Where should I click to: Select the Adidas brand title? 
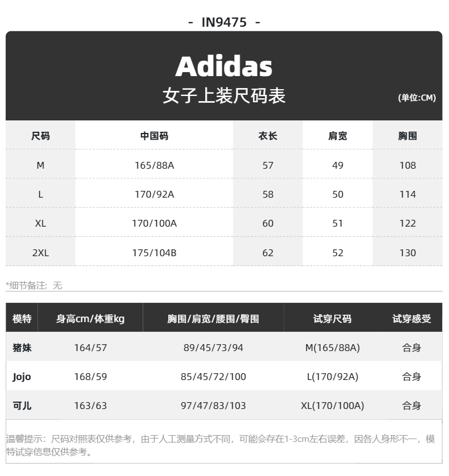[224, 66]
